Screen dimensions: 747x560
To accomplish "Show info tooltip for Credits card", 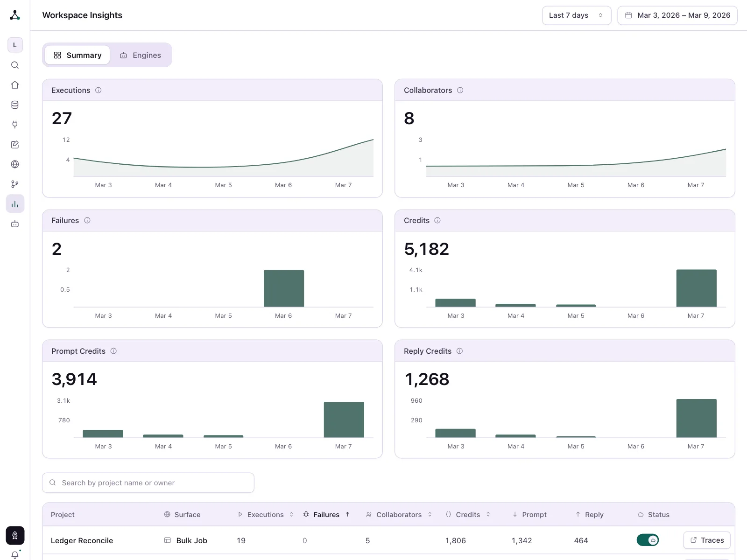I will (x=437, y=220).
